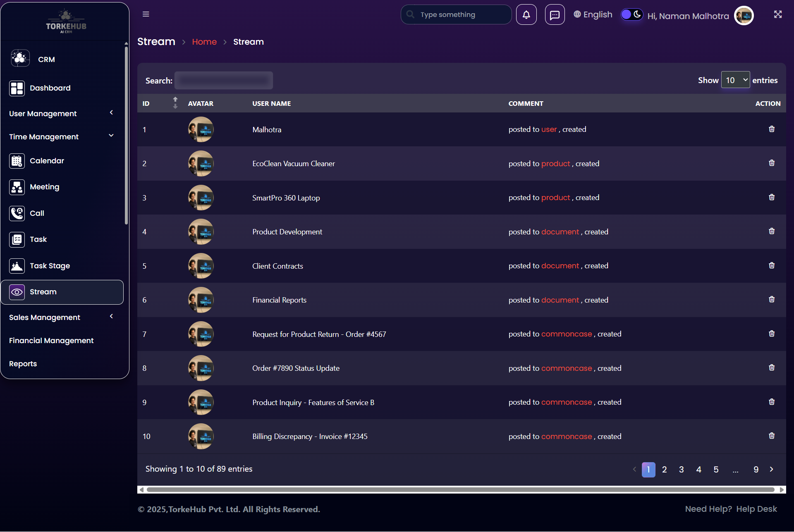
Task: Click the hamburger menu icon
Action: coord(146,14)
